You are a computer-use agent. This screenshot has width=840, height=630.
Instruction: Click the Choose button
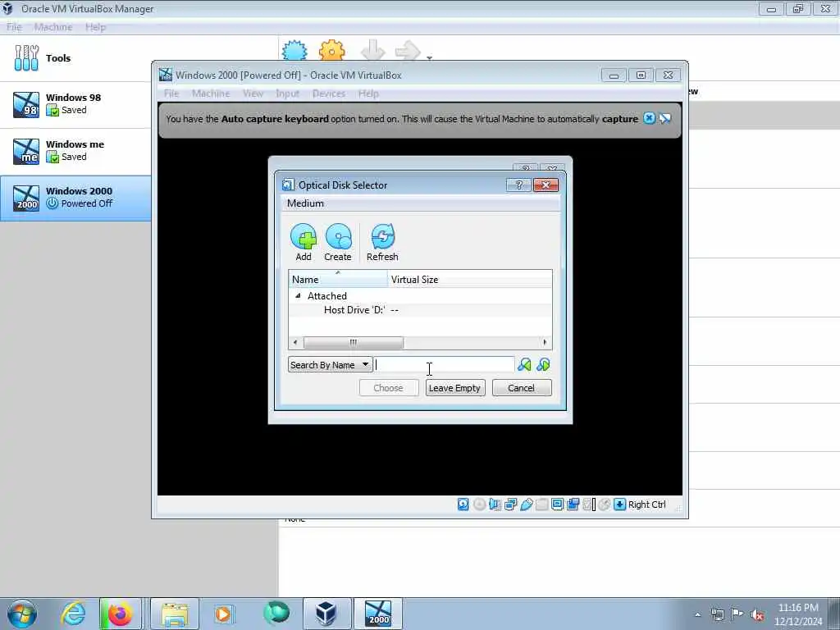tap(388, 388)
